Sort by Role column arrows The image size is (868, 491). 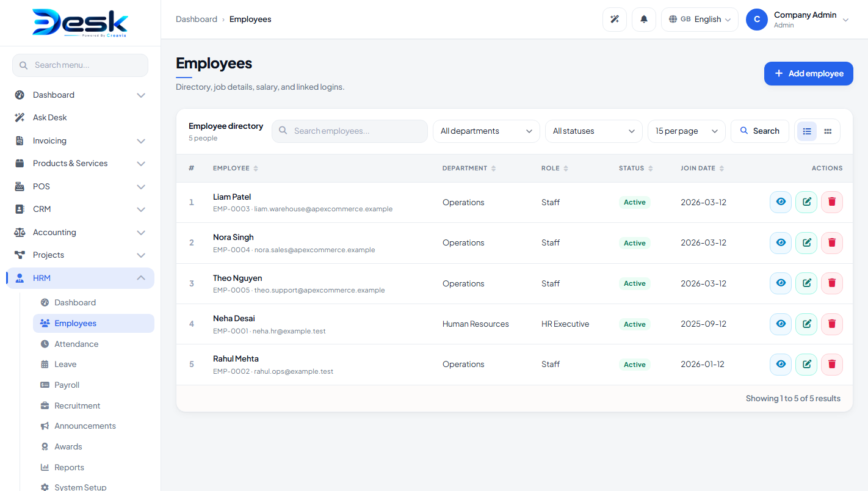(566, 169)
